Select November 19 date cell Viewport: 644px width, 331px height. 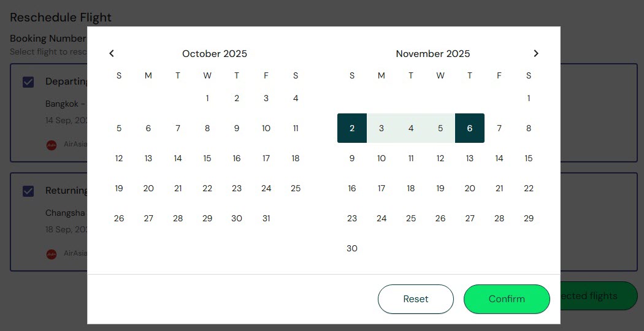click(x=440, y=188)
